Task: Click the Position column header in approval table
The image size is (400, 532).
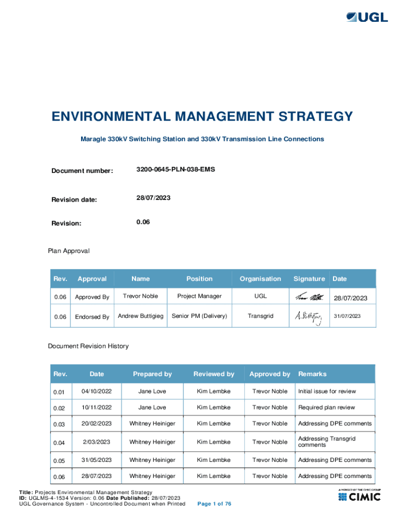Action: point(199,279)
